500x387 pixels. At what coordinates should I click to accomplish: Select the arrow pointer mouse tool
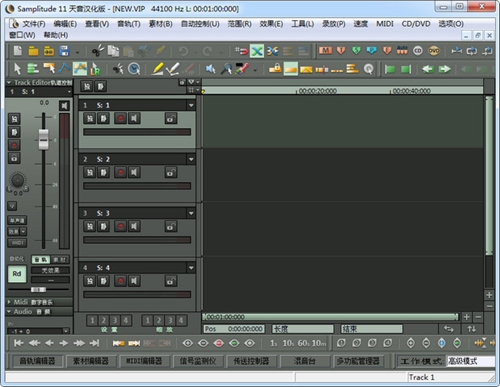(x=17, y=69)
